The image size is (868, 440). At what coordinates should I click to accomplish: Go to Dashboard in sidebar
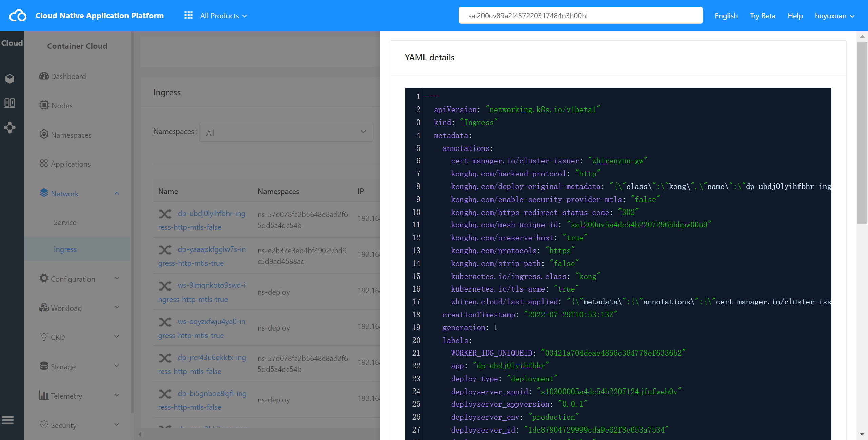click(68, 76)
